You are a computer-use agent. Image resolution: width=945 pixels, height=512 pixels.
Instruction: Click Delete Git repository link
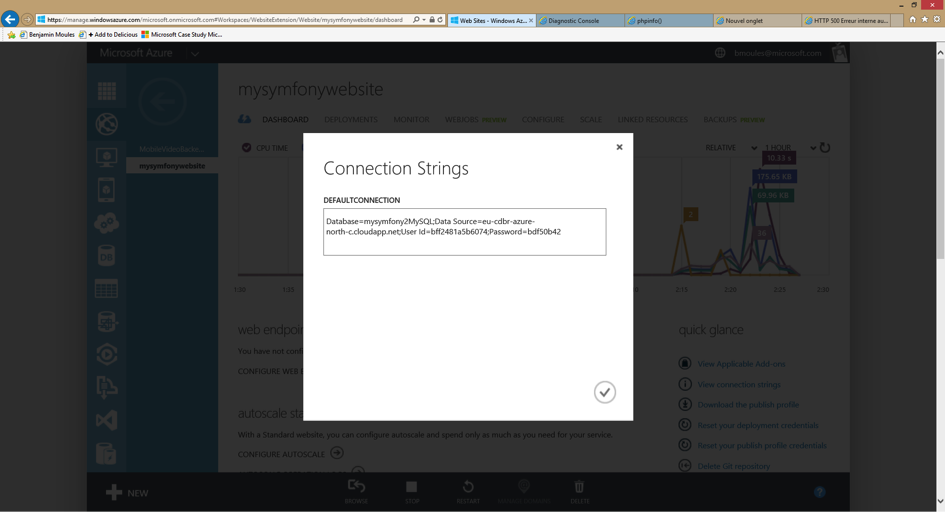[x=733, y=466]
